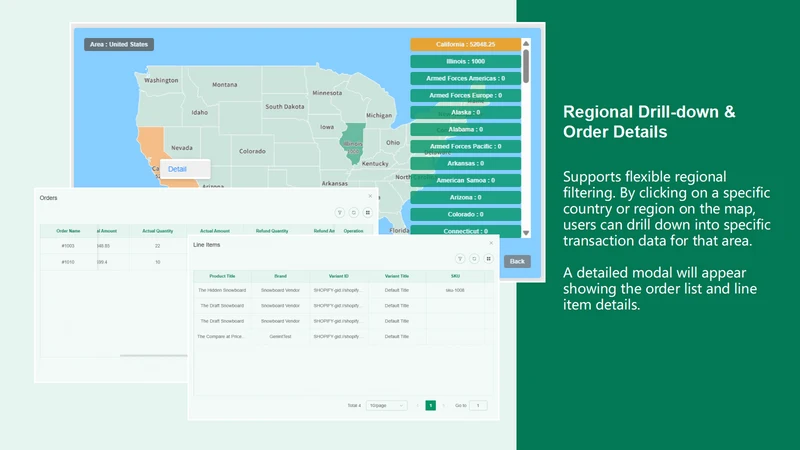Click the Area : United States label
This screenshot has width=800, height=450.
(119, 44)
